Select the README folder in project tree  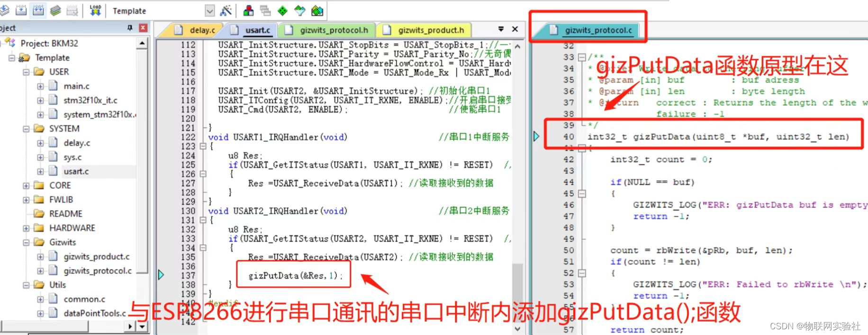[65, 214]
